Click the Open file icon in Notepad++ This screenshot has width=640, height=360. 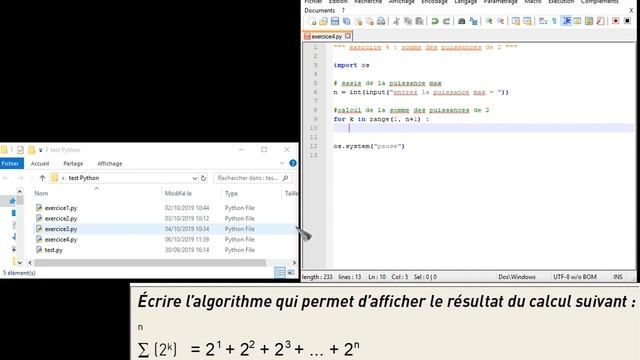[x=323, y=21]
